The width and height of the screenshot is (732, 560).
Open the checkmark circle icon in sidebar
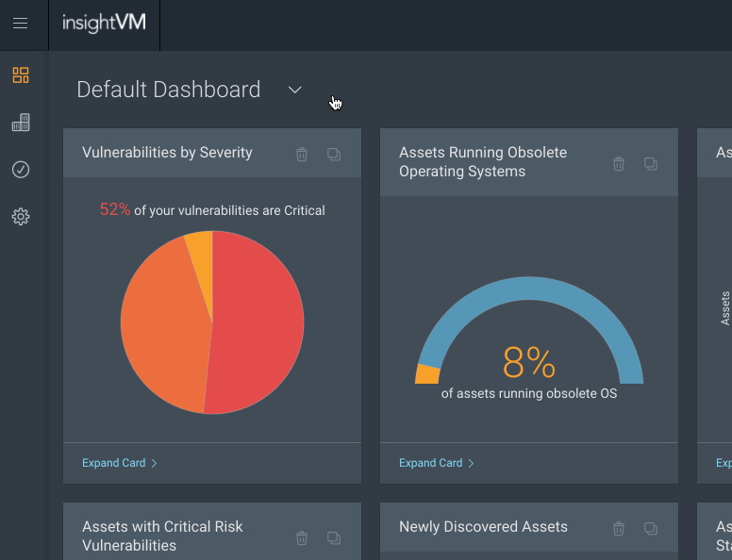(x=21, y=170)
